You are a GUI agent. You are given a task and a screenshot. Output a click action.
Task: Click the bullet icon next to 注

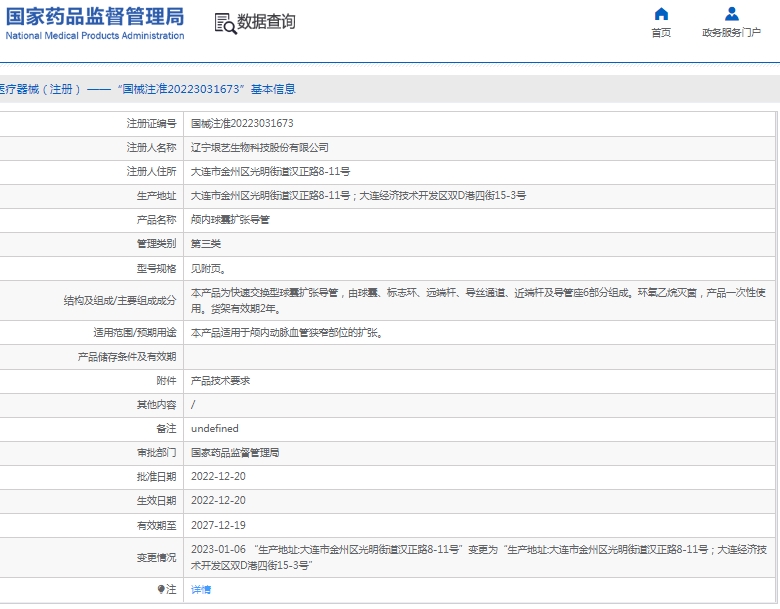coord(161,590)
